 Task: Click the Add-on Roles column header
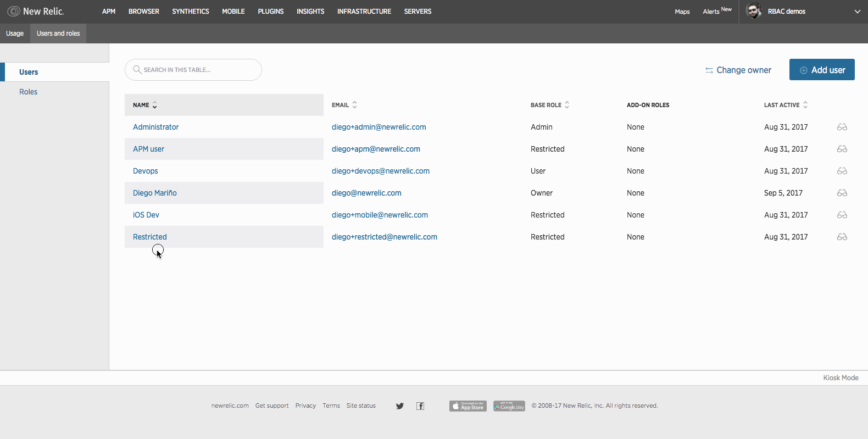(x=648, y=105)
